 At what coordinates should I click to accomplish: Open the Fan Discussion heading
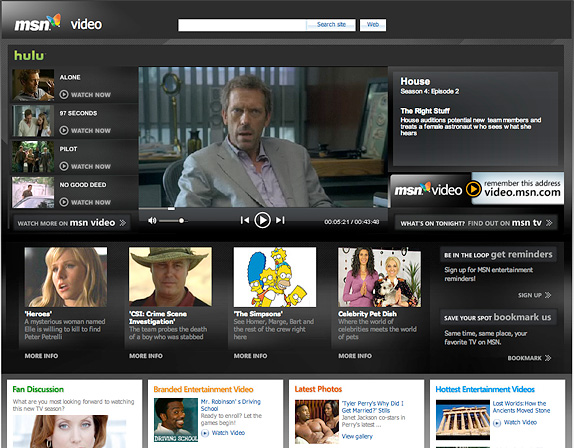[x=38, y=389]
